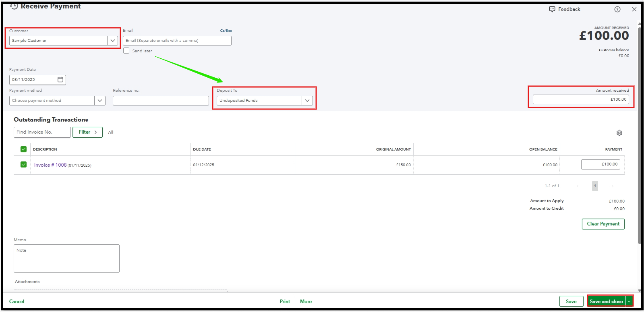Open the Save and close options arrow
644x312 pixels.
[x=629, y=302]
